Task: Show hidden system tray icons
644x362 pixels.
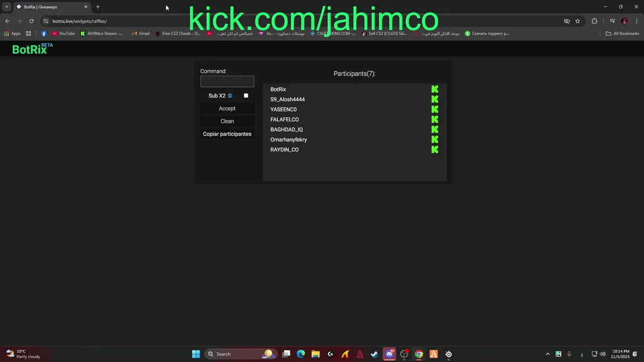Action: point(547,354)
